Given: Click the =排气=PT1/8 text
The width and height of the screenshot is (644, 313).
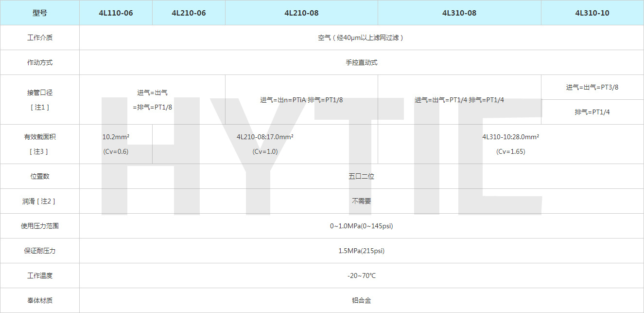Looking at the screenshot, I should click(x=152, y=107).
